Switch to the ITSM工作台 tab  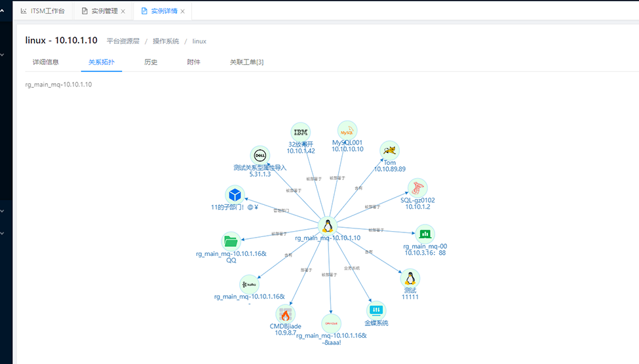coord(43,11)
